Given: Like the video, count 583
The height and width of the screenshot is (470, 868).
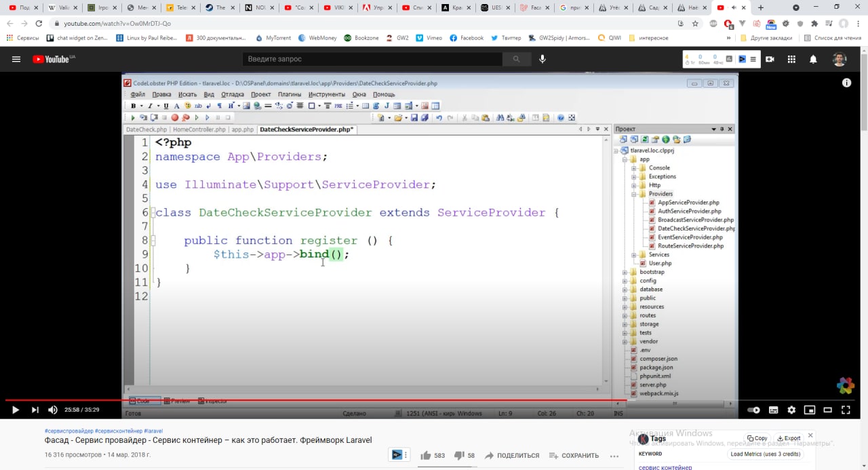Looking at the screenshot, I should (x=432, y=455).
